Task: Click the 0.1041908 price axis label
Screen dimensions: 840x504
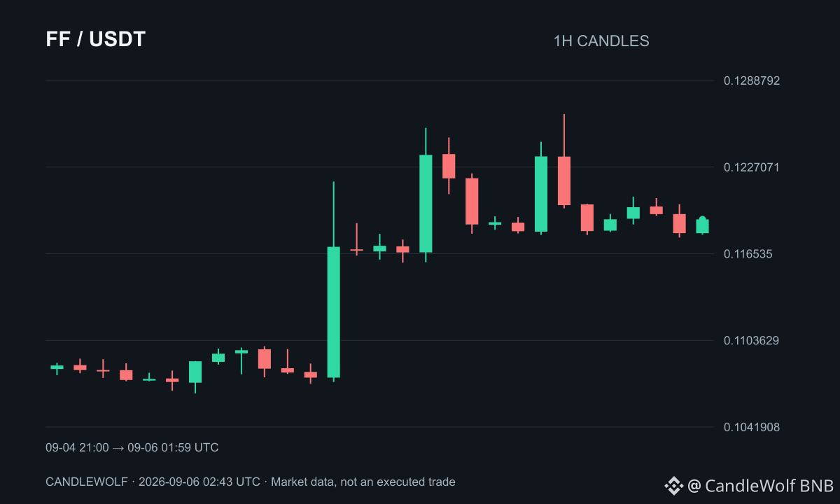Action: coord(752,427)
